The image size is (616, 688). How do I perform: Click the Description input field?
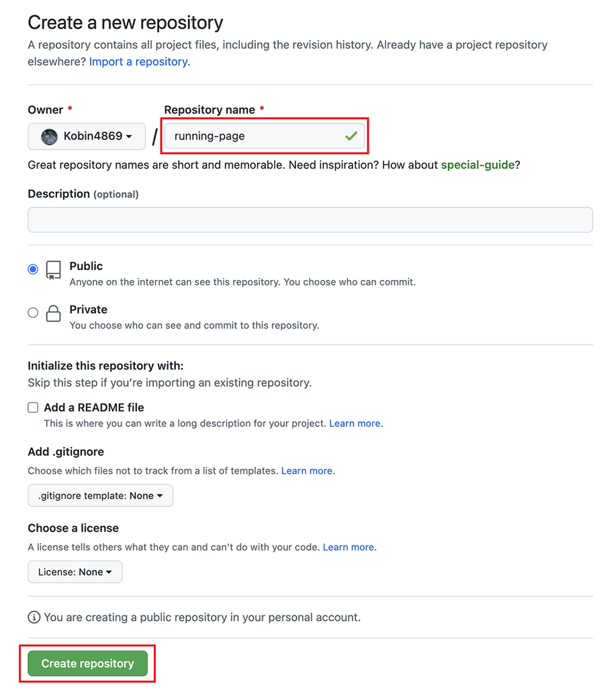(x=310, y=220)
